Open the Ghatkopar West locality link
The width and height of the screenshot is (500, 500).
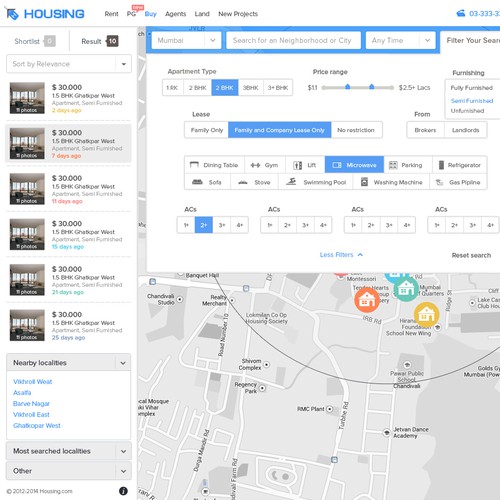(x=37, y=426)
